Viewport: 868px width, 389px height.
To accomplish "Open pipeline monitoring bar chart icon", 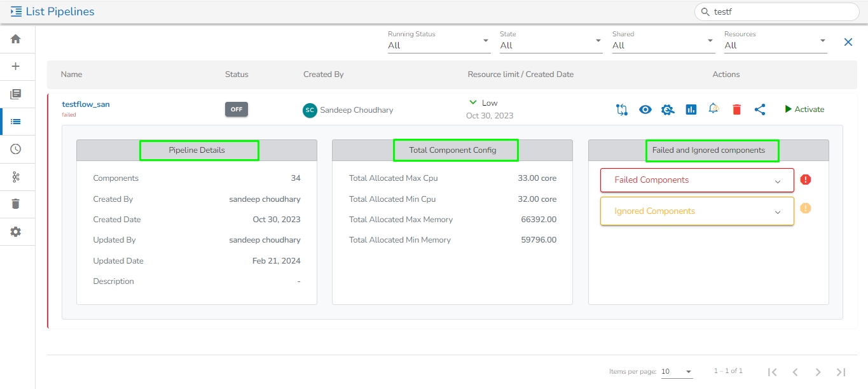I will point(691,110).
